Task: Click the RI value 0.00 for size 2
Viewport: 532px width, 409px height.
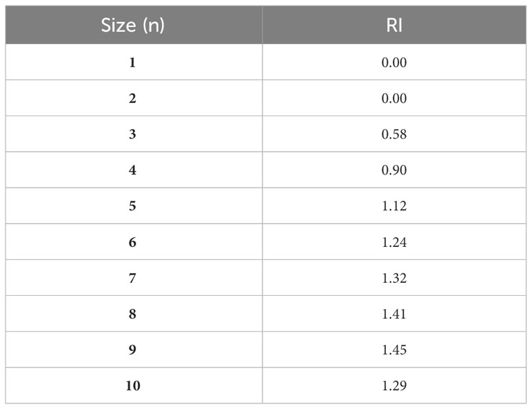Action: click(x=396, y=99)
